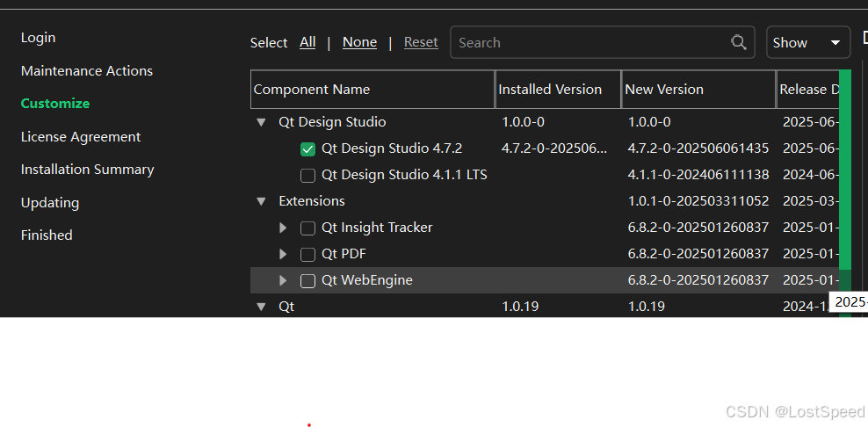The height and width of the screenshot is (427, 868).
Task: Click new version 4.1.1-0-202406111138 cell
Action: [698, 175]
